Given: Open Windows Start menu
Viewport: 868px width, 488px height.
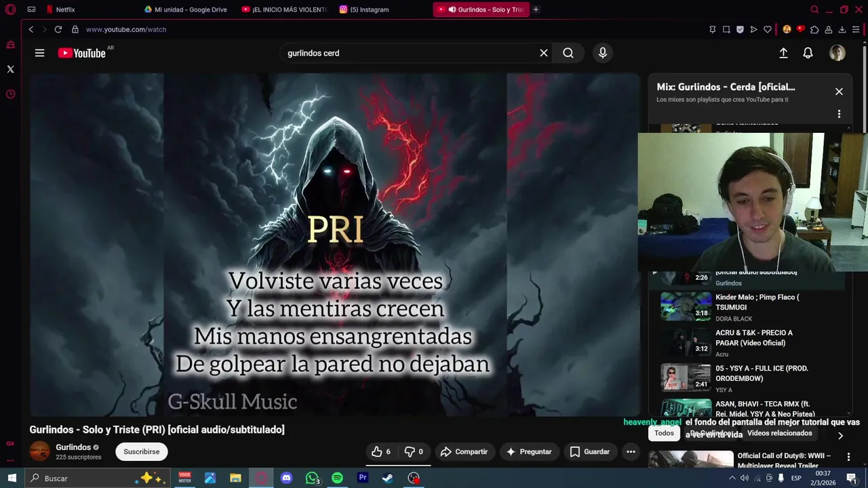Looking at the screenshot, I should [12, 478].
